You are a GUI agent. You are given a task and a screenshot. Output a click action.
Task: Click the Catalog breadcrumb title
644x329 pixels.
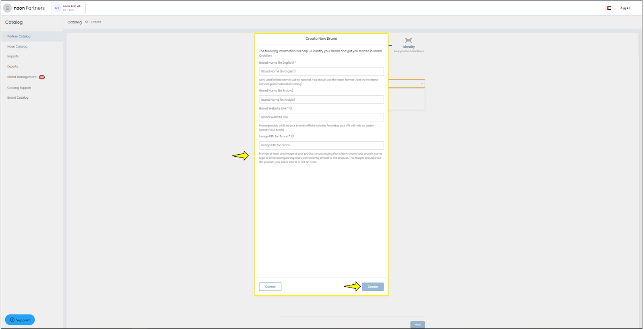point(74,22)
